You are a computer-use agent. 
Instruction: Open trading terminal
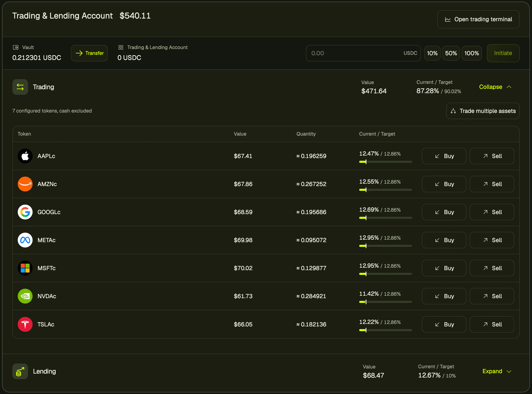coord(478,19)
